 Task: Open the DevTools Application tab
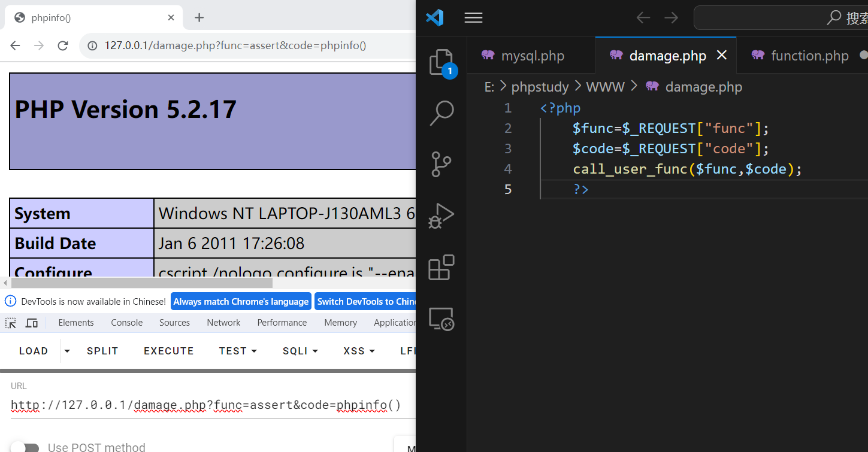point(394,323)
